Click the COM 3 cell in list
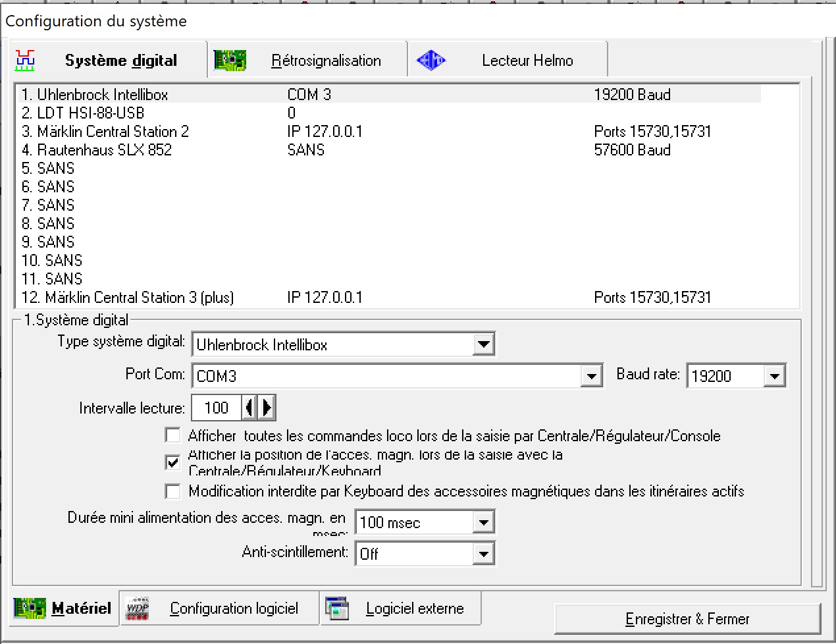Image resolution: width=836 pixels, height=644 pixels. (309, 94)
